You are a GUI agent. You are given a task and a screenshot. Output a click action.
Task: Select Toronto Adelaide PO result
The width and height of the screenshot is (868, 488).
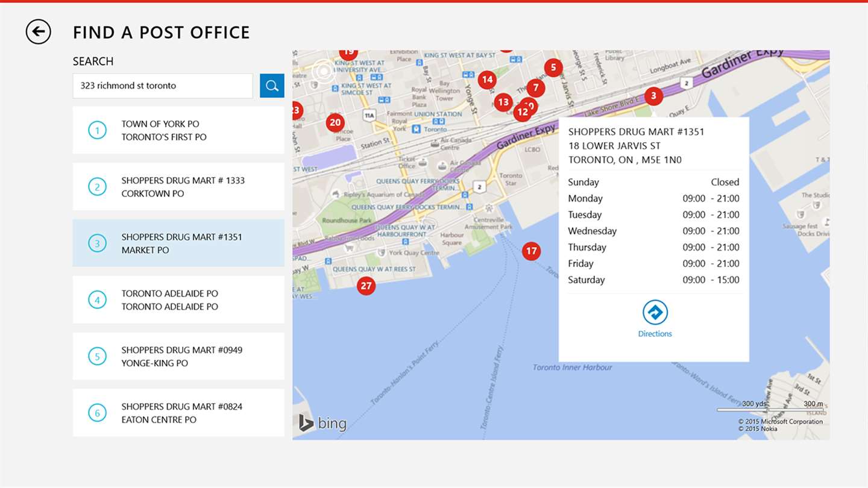tap(178, 300)
